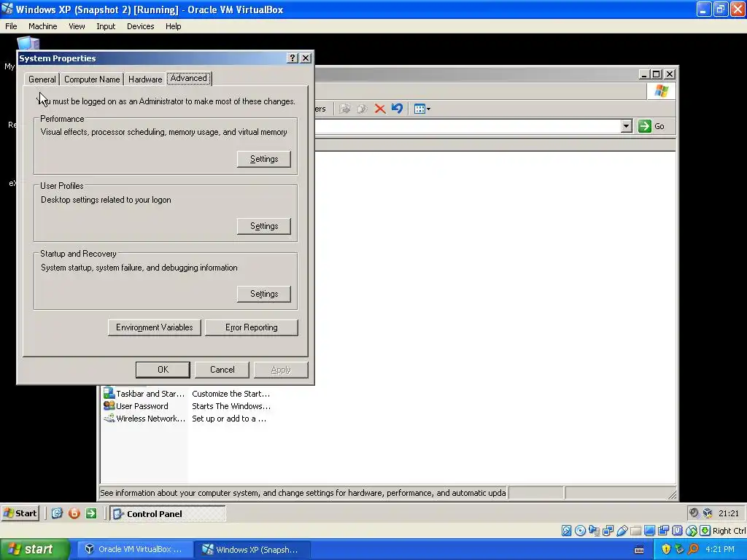Select User Password item in list

click(x=142, y=406)
